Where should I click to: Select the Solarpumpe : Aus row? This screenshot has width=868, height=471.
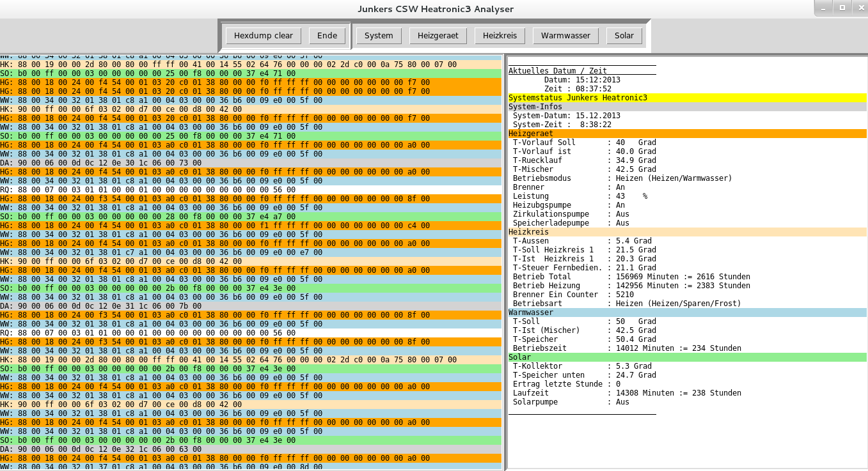(571, 402)
